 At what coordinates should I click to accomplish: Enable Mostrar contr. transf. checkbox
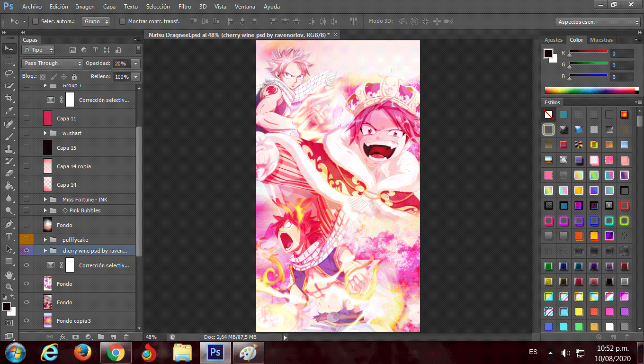pos(123,21)
